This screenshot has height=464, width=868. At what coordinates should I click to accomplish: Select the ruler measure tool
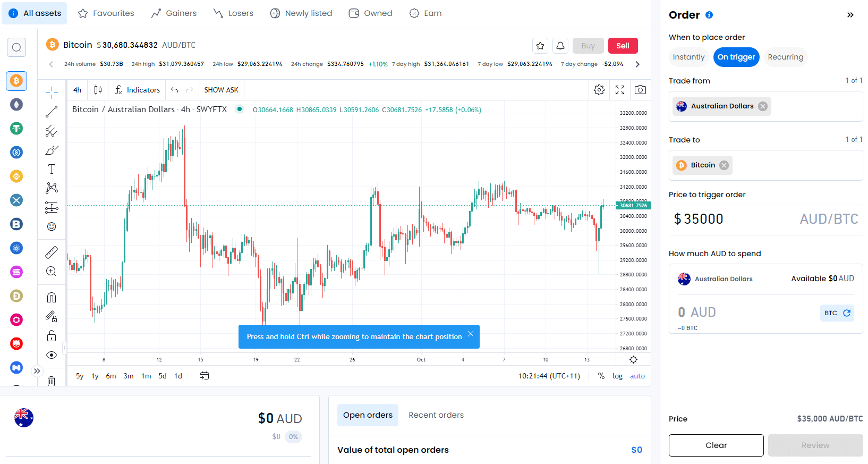52,252
